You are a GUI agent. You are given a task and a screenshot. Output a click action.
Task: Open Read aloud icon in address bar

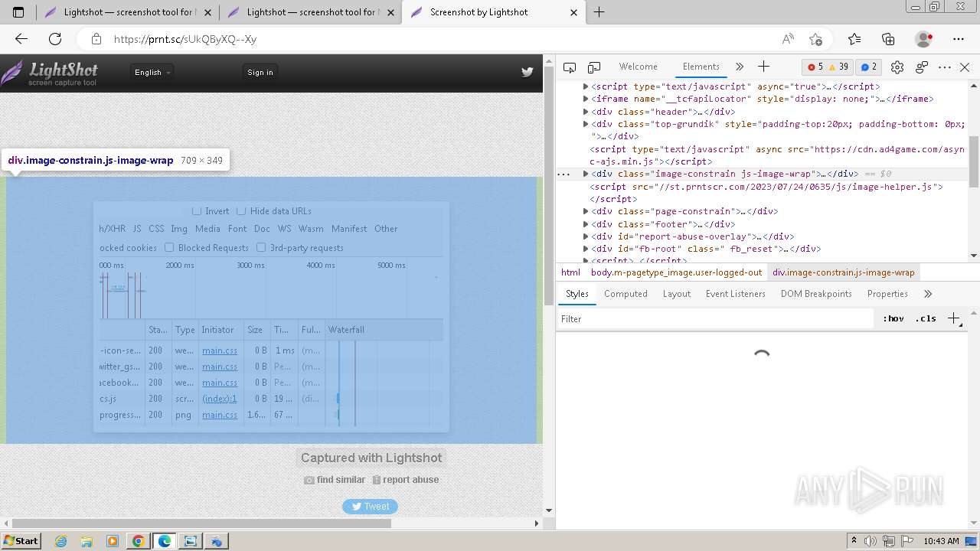click(788, 39)
